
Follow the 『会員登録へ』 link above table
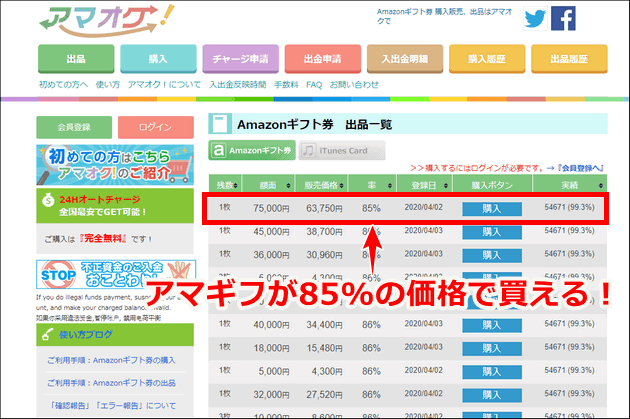(580, 168)
